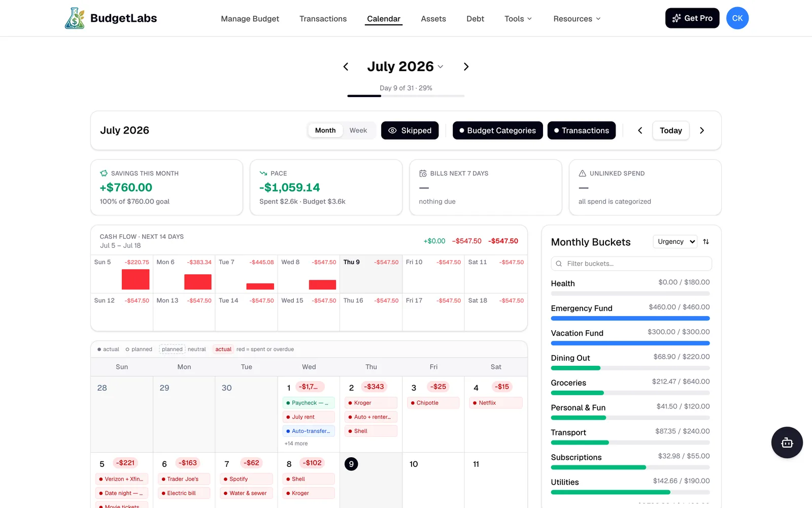Open the Verizon + Xfin transaction on July 5
The height and width of the screenshot is (508, 812).
tap(122, 479)
